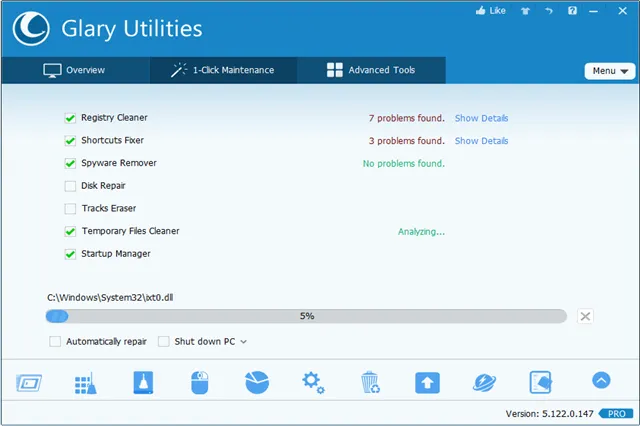Screen dimensions: 640x426
Task: Switch to the Overview tab
Action: pos(76,70)
